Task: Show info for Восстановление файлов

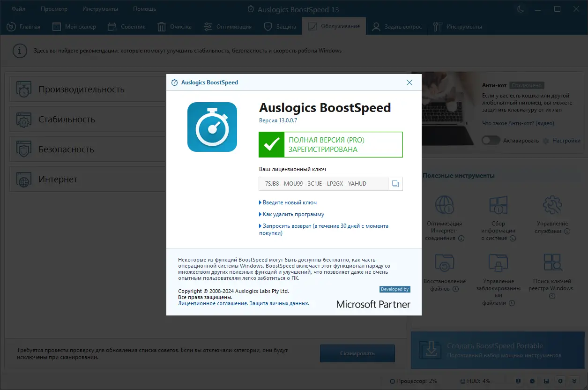Action: tap(455, 289)
